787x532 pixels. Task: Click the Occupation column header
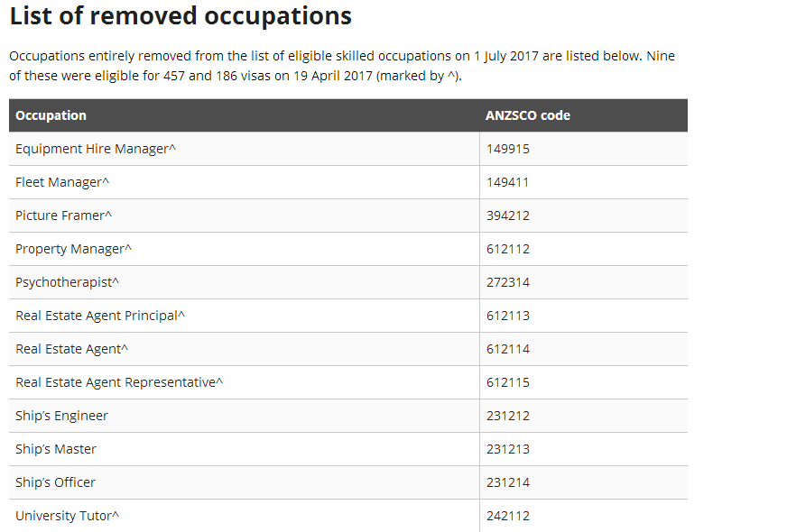[x=51, y=115]
